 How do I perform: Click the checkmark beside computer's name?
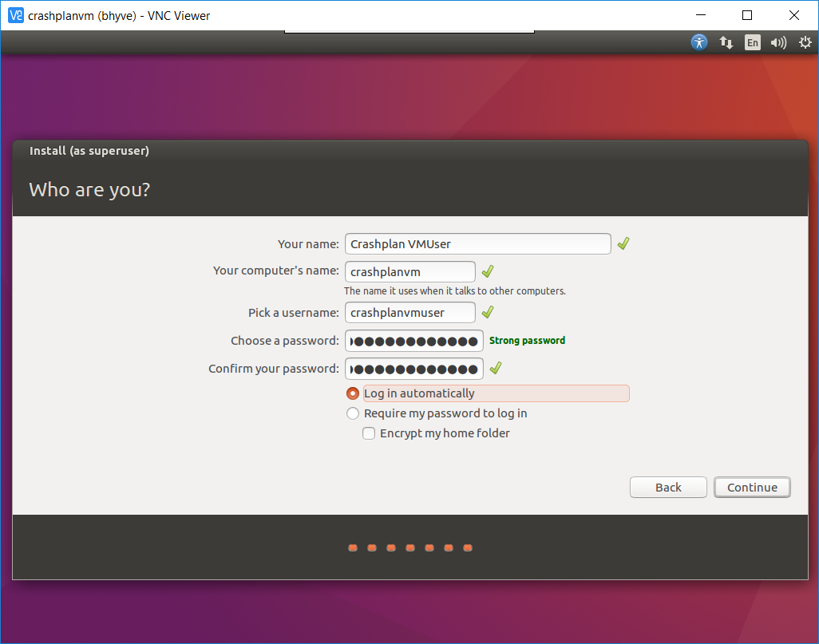pyautogui.click(x=487, y=271)
